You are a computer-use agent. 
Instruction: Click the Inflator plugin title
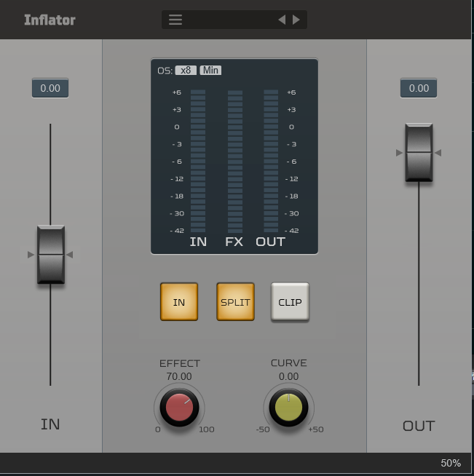50,20
